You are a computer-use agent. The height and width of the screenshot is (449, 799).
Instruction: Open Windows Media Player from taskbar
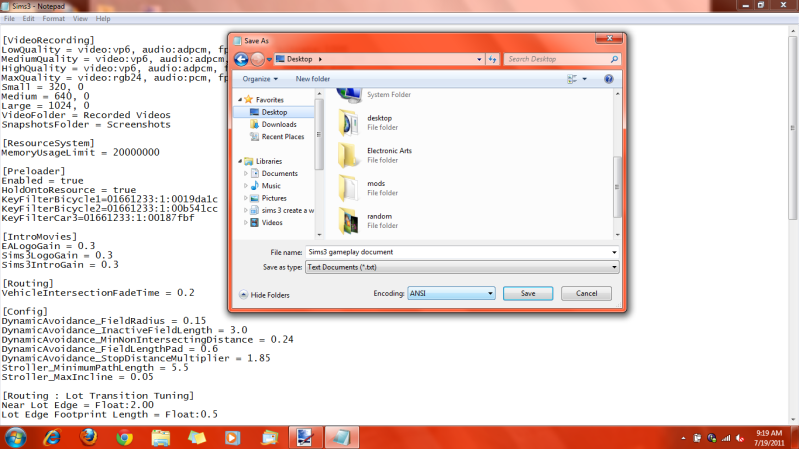232,437
